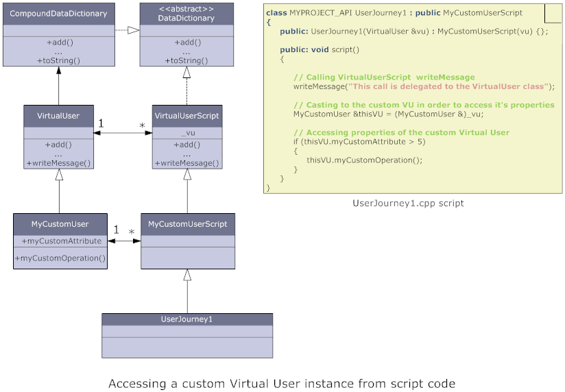The height and width of the screenshot is (392, 565).
Task: Select the abstract DataDictionary class header
Action: click(187, 14)
